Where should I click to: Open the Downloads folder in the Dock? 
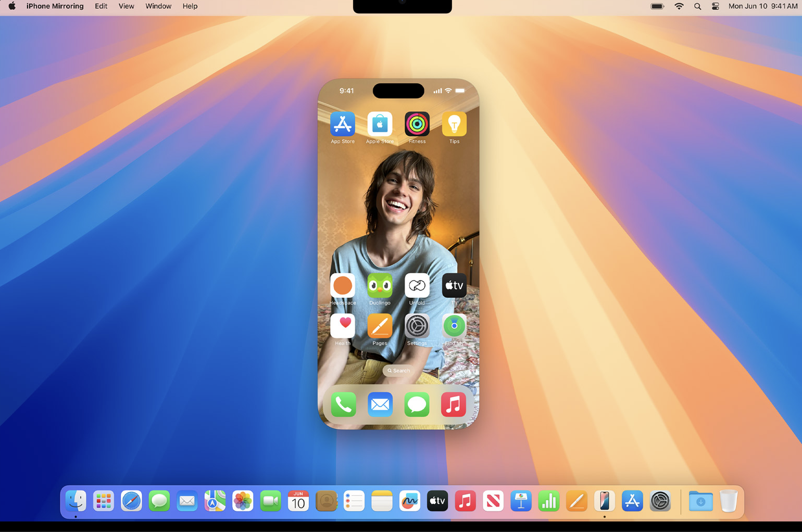[701, 501]
